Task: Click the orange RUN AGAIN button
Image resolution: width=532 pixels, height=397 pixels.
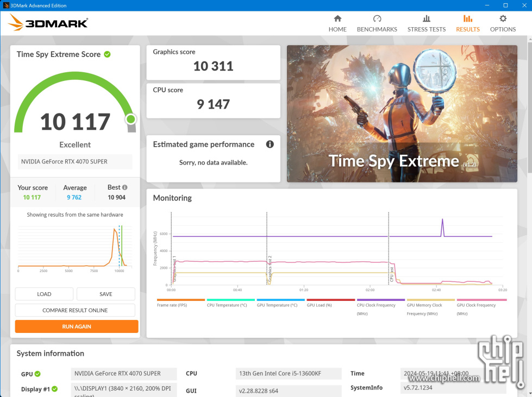Action: point(77,326)
